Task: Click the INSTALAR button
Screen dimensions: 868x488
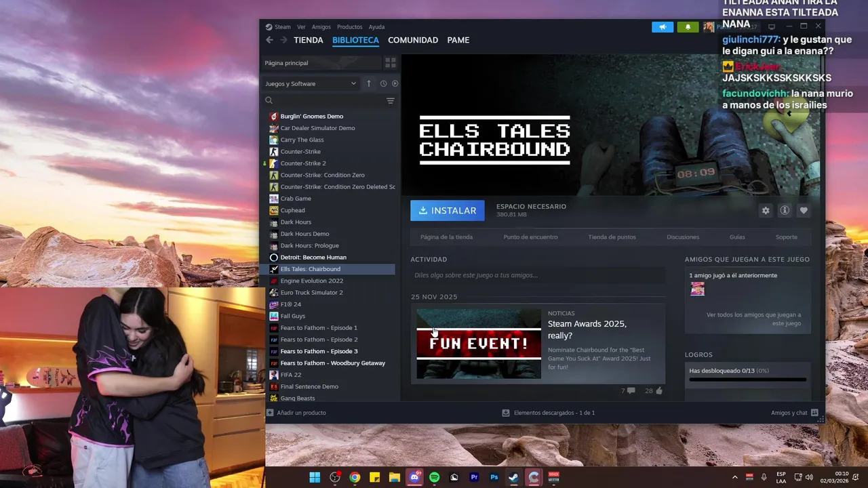Action: click(x=448, y=211)
